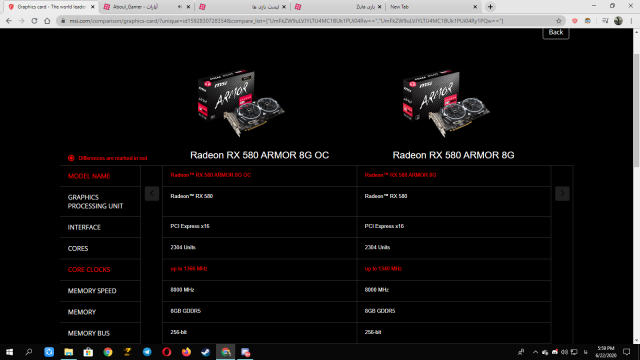Open Steam from the taskbar
The width and height of the screenshot is (640, 360).
[x=206, y=352]
